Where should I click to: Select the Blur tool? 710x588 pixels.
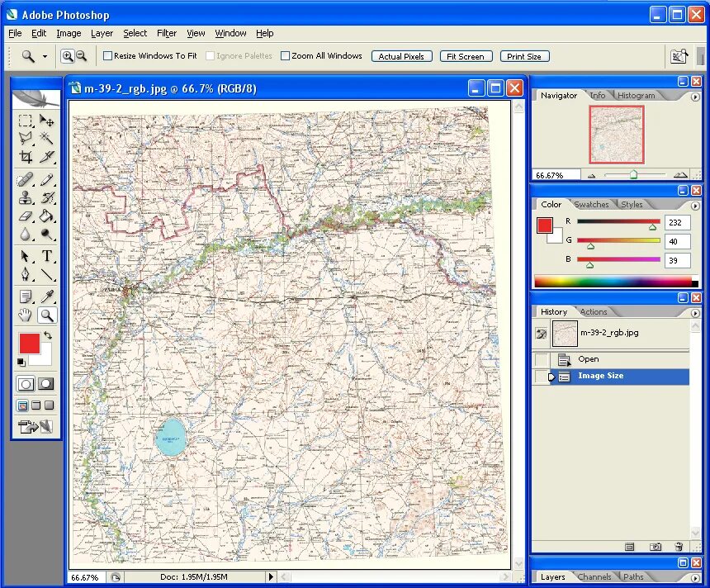pyautogui.click(x=26, y=235)
